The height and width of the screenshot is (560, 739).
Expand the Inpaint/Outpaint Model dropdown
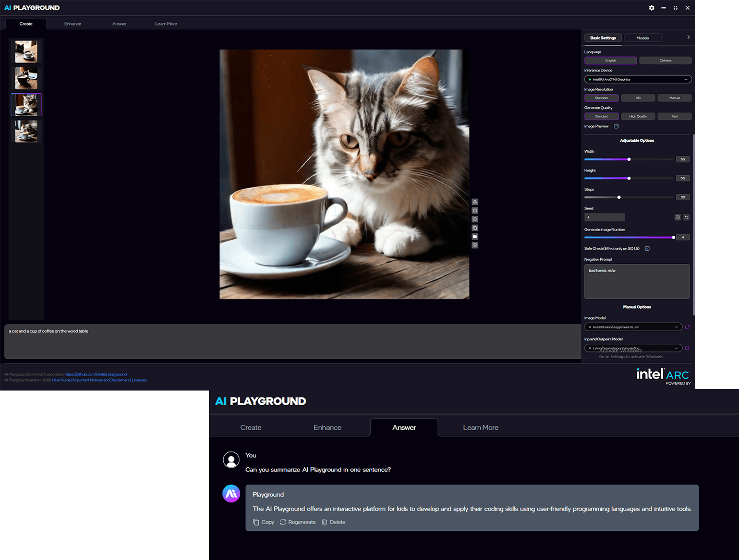tap(633, 348)
